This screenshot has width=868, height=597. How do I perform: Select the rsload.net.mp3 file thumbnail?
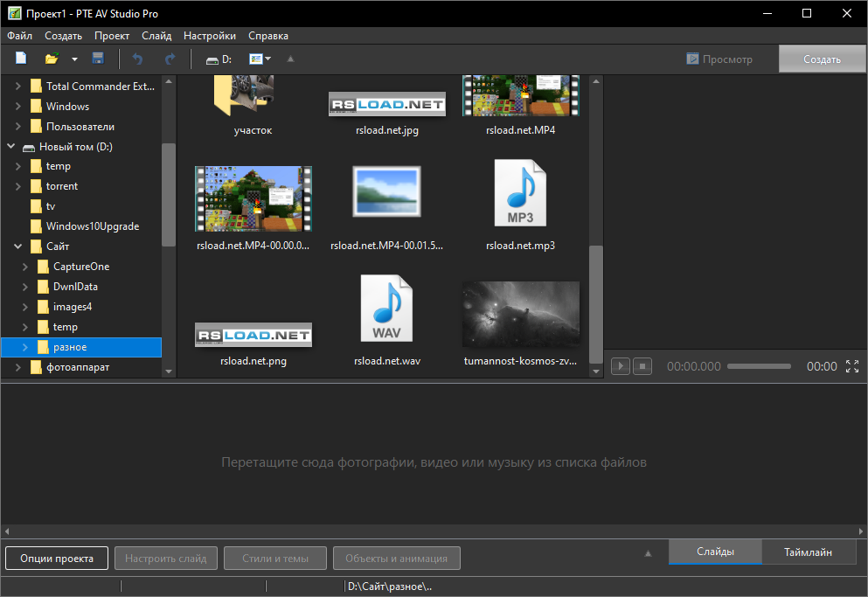(520, 203)
